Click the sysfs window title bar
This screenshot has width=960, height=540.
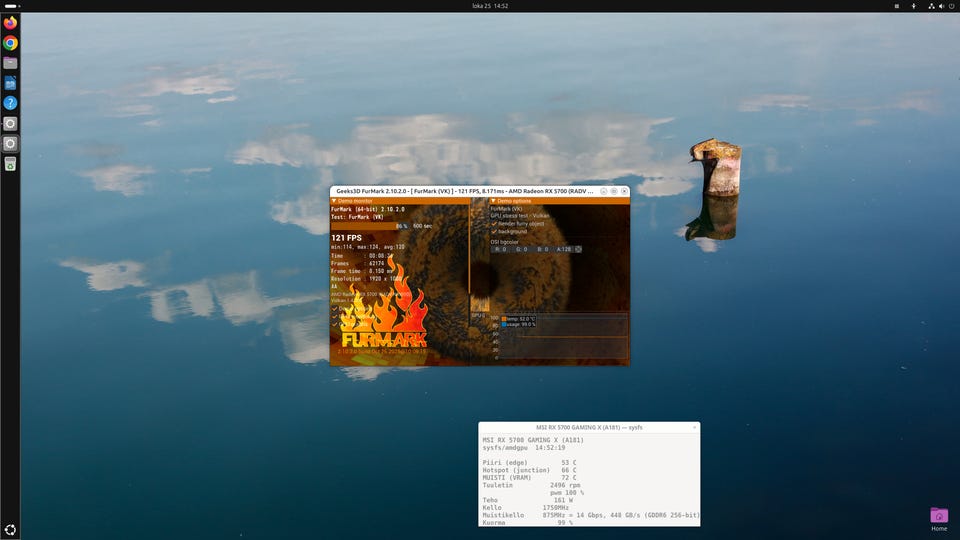(589, 427)
